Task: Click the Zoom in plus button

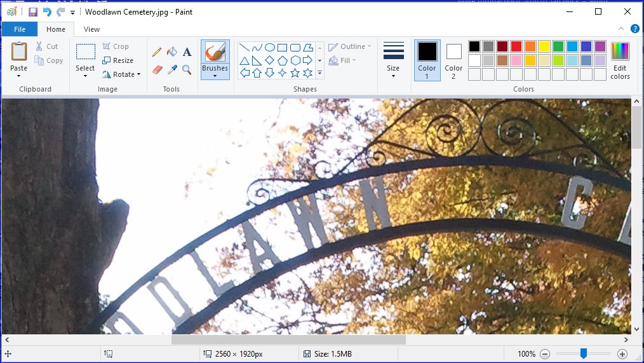Action: [622, 353]
